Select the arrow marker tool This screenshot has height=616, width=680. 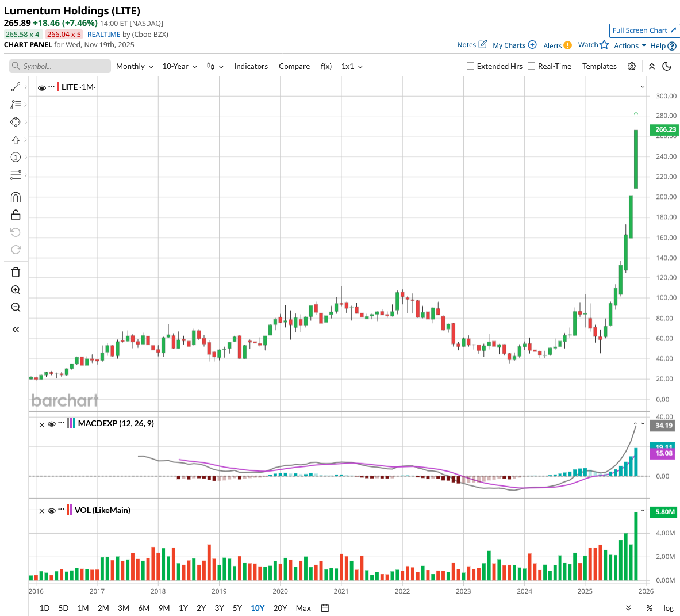pyautogui.click(x=16, y=140)
